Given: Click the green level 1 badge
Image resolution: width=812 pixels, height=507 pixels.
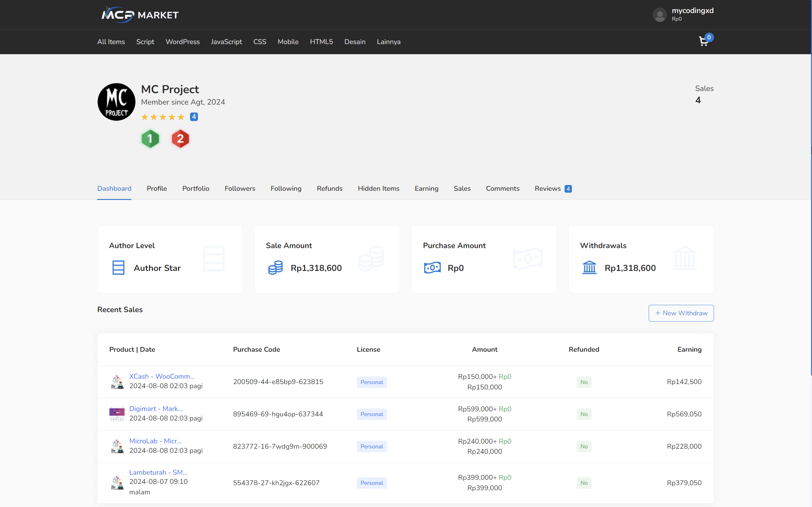Looking at the screenshot, I should point(150,138).
